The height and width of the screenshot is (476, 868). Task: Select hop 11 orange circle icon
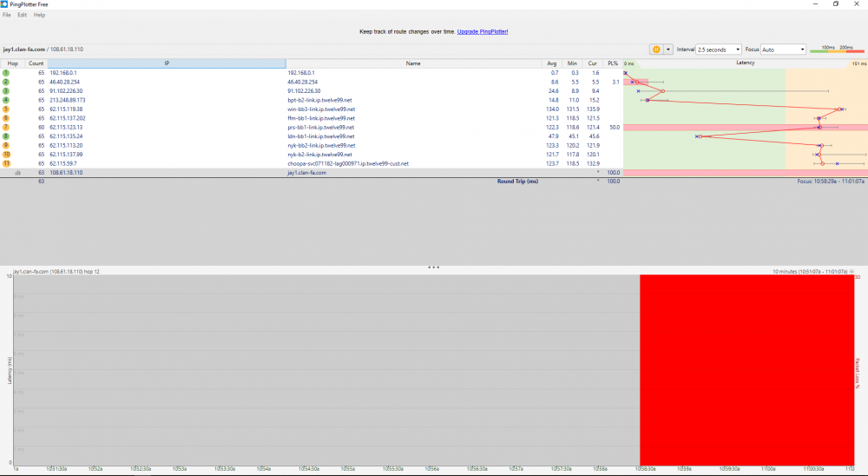click(6, 163)
